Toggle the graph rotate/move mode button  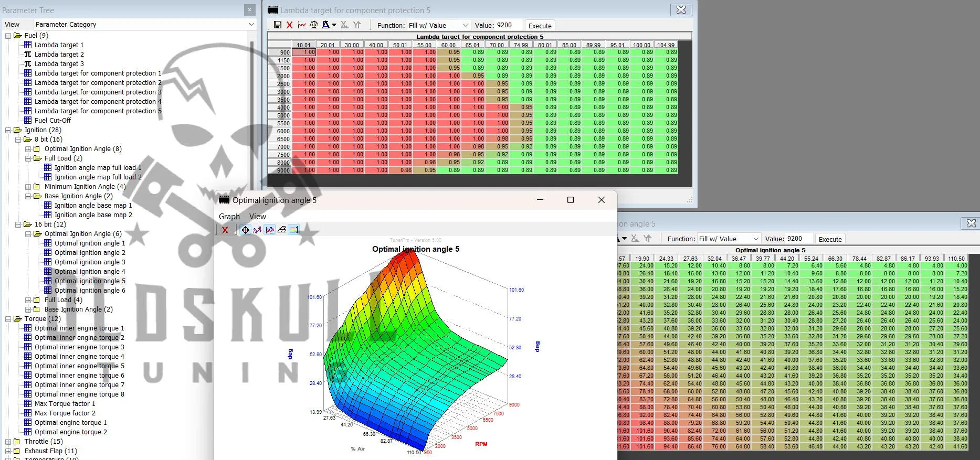tap(245, 230)
